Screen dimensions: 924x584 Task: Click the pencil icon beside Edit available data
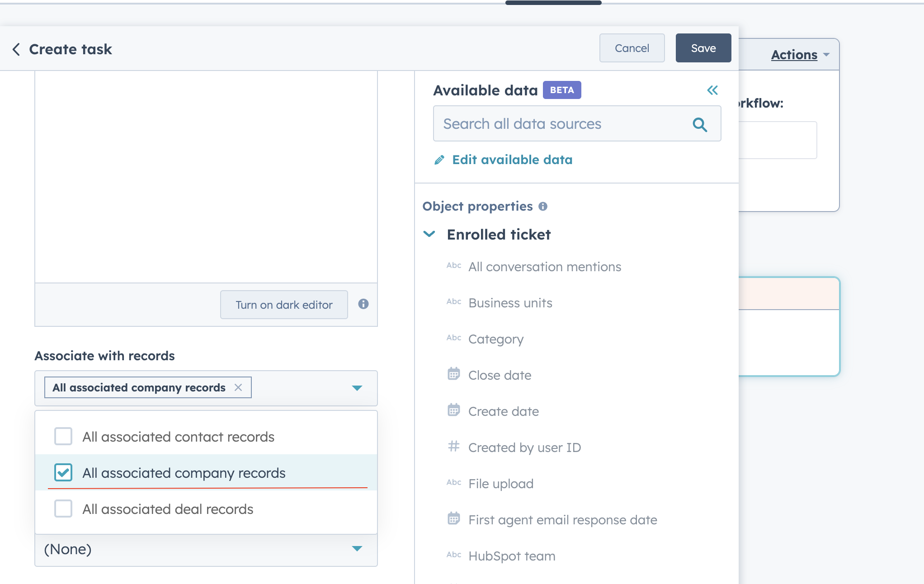pyautogui.click(x=439, y=160)
